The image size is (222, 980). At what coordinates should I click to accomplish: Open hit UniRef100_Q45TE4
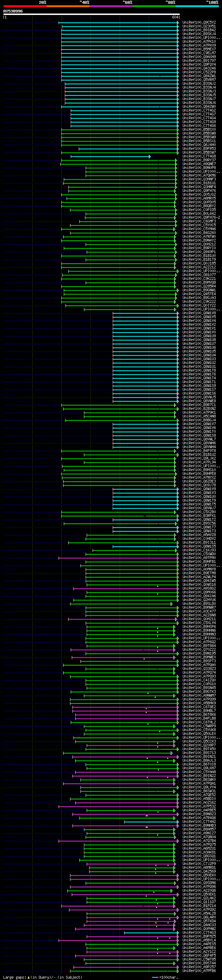click(199, 294)
